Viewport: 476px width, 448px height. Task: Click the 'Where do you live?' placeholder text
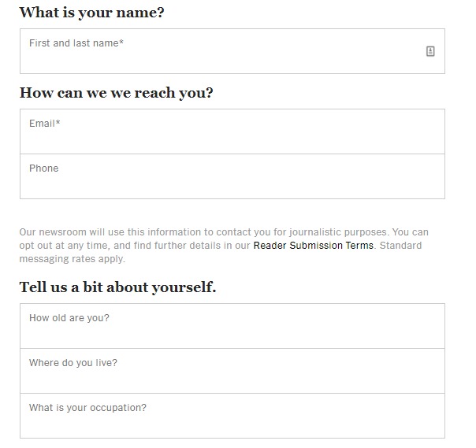[73, 363]
